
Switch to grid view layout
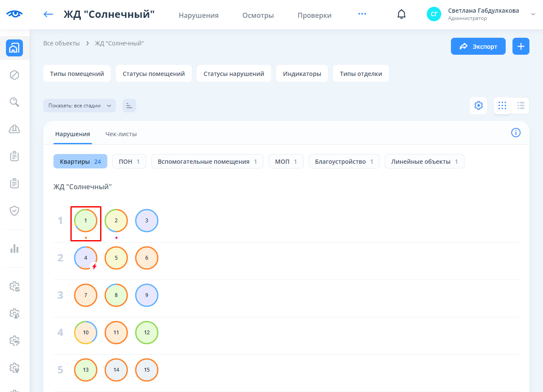click(x=503, y=106)
